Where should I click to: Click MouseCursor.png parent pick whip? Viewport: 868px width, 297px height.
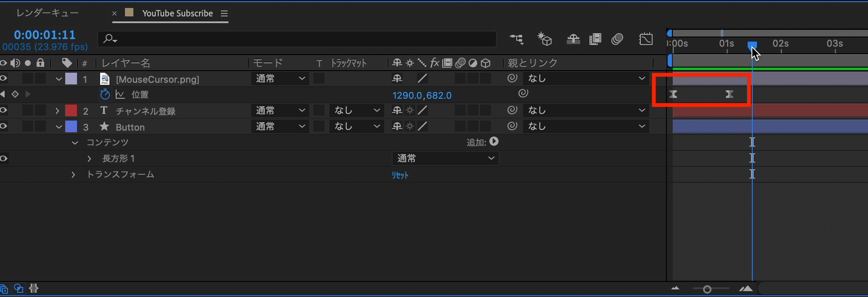tap(512, 78)
